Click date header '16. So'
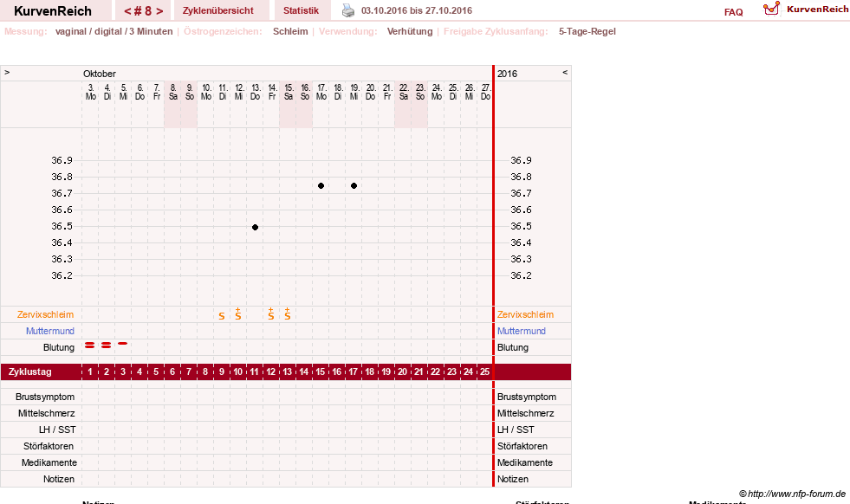The width and height of the screenshot is (850, 504). click(x=305, y=92)
